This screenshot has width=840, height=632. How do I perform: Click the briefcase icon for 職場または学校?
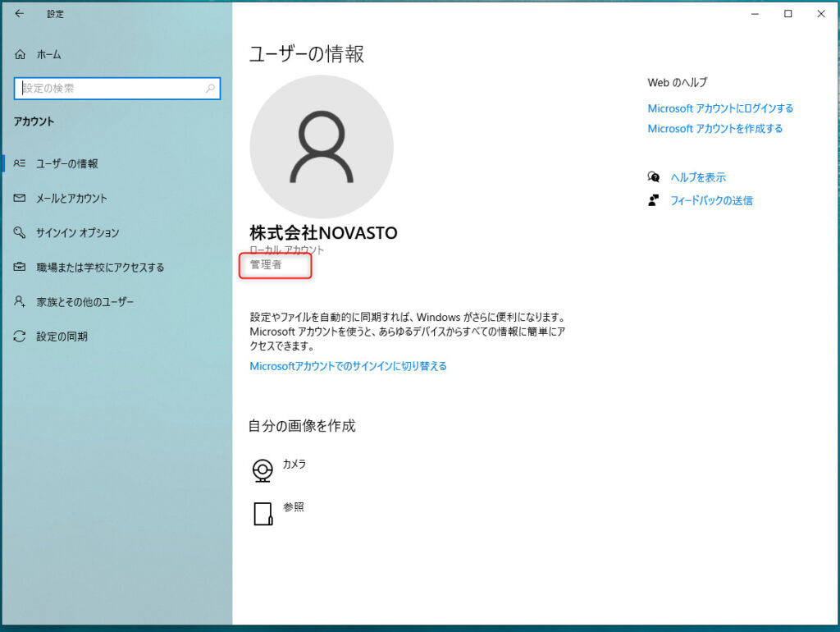(20, 267)
